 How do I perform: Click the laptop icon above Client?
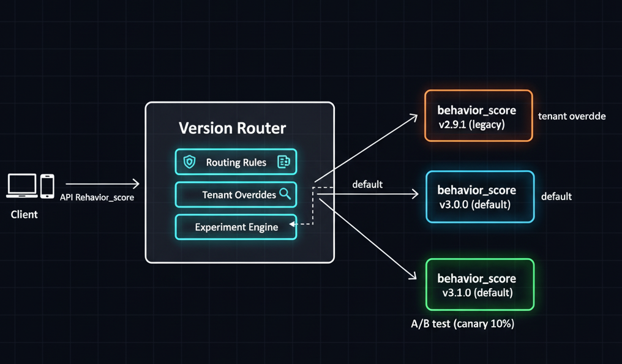(x=21, y=186)
